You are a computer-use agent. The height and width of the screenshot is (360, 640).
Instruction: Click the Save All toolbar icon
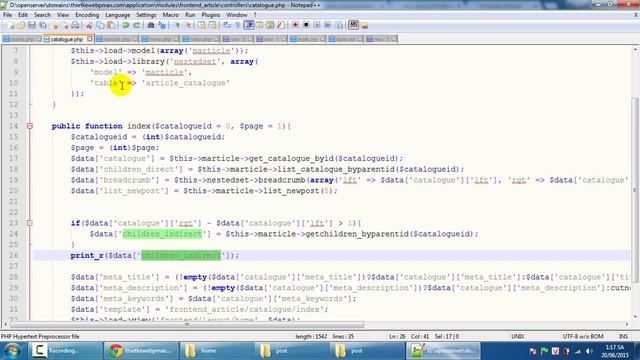(42, 25)
